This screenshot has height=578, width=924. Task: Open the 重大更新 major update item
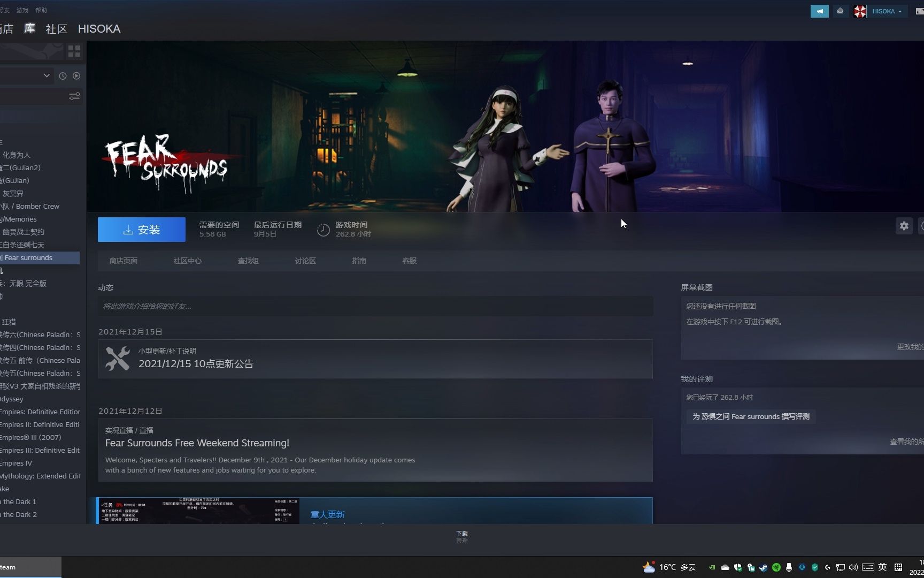coord(328,514)
